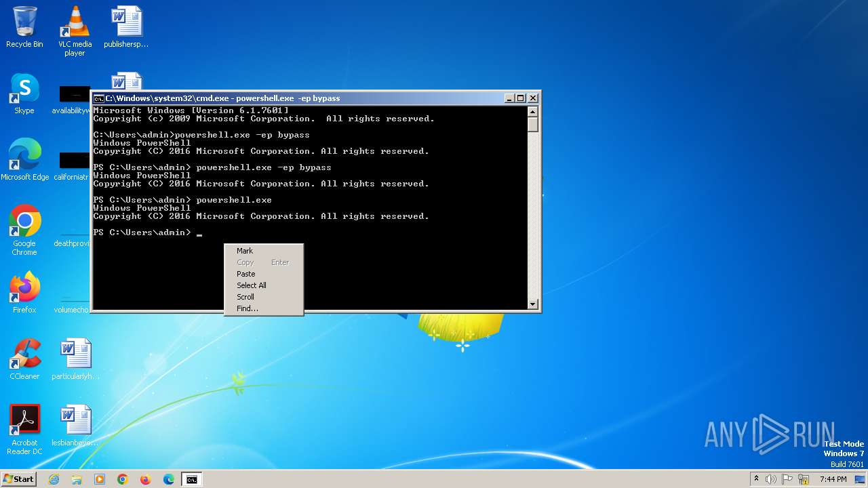The width and height of the screenshot is (868, 488).
Task: Open Internet Explorer from the taskbar
Action: click(x=54, y=479)
